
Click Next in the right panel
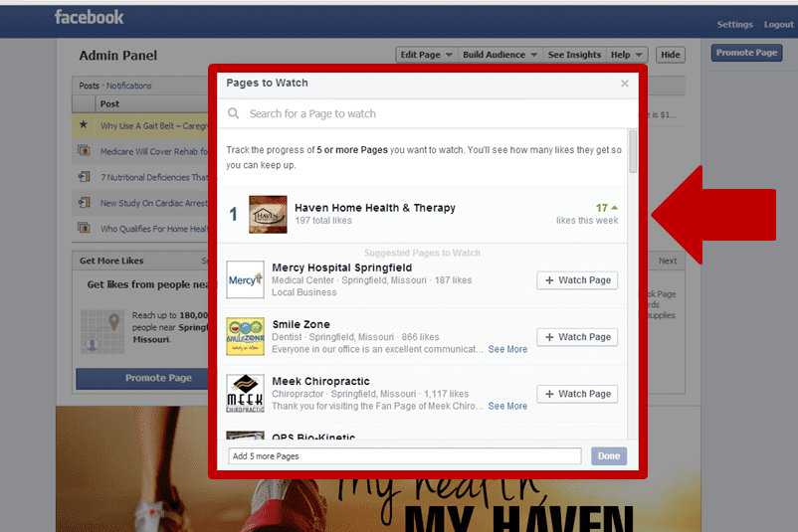click(x=668, y=261)
